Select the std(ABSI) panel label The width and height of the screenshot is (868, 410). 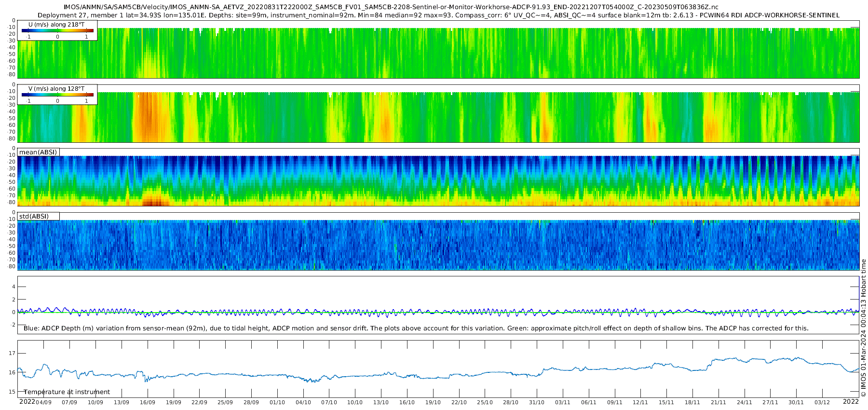(34, 217)
